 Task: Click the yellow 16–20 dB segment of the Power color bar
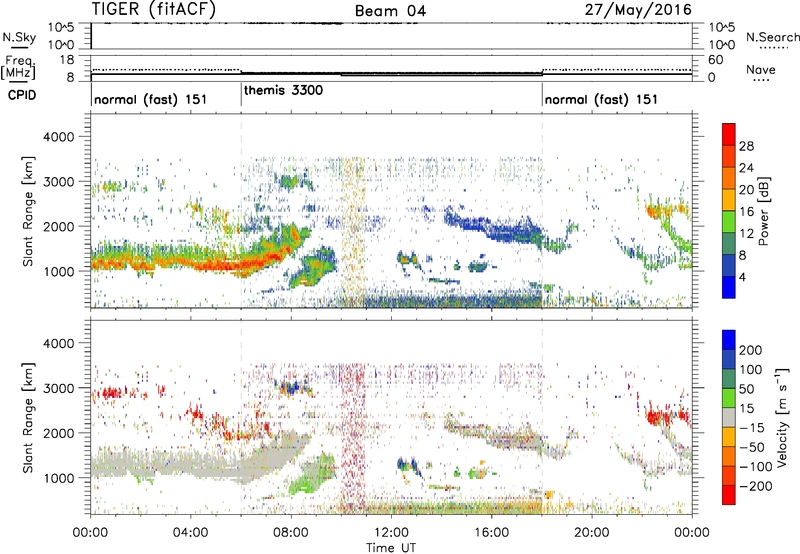point(729,200)
